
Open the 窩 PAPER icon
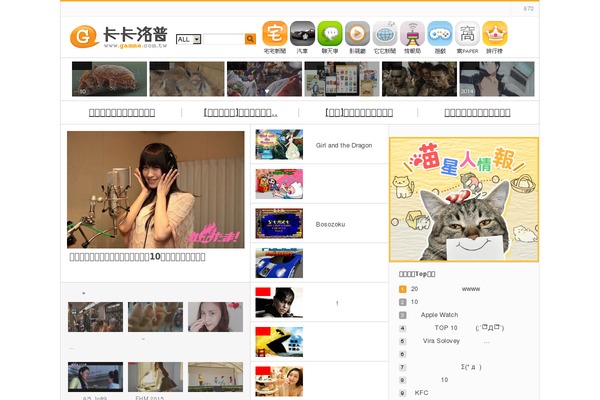coord(467,34)
